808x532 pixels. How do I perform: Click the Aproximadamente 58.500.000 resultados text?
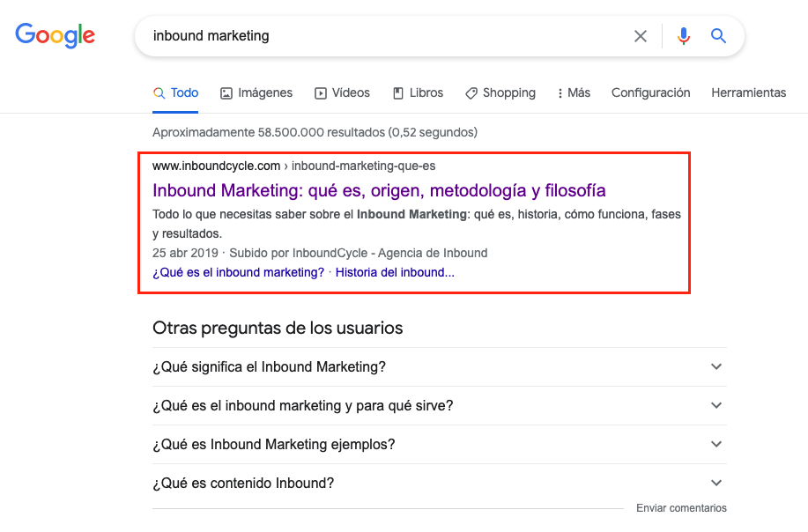[x=315, y=132]
